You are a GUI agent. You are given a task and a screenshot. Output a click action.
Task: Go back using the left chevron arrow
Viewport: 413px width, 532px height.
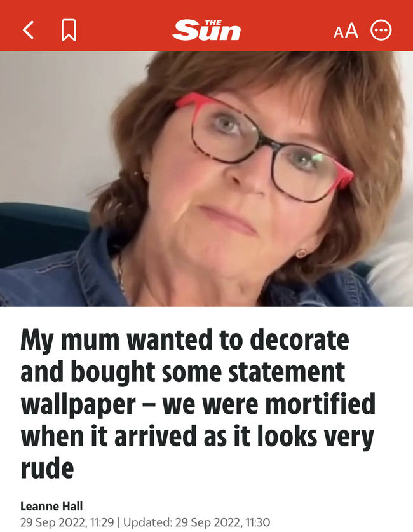point(29,31)
